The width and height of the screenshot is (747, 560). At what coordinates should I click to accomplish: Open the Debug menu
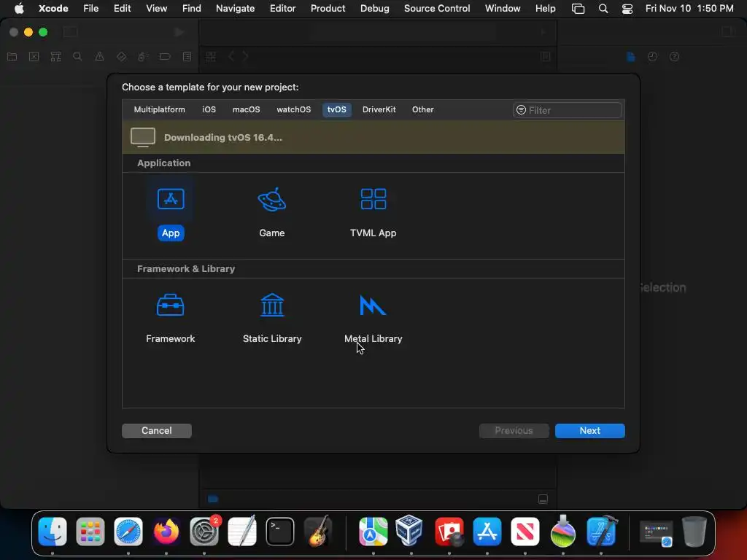pyautogui.click(x=374, y=8)
